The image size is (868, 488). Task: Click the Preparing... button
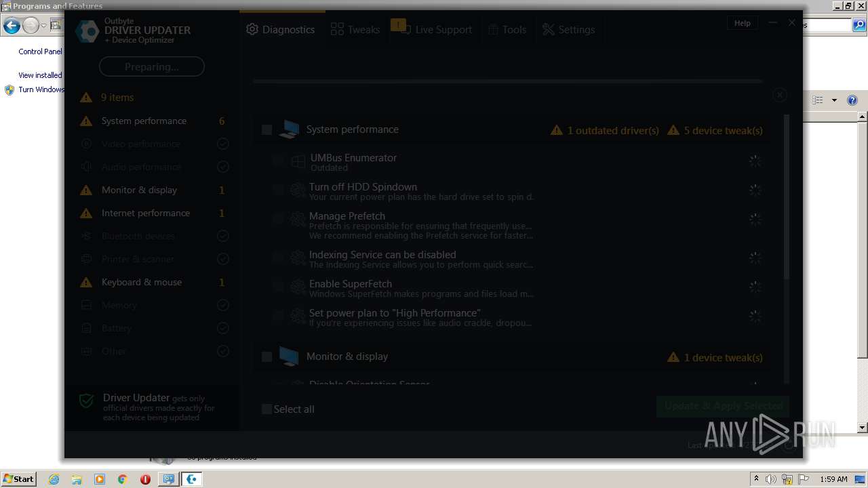[152, 66]
